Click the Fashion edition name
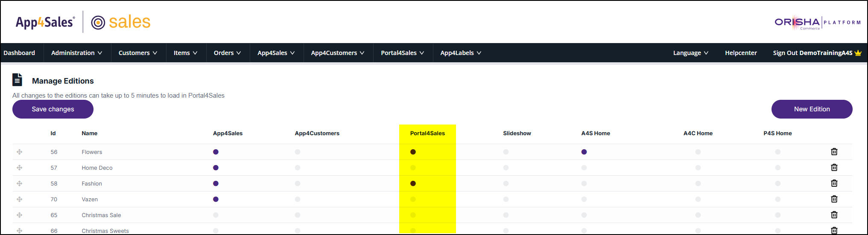Viewport: 868px width, 235px height. coord(92,183)
